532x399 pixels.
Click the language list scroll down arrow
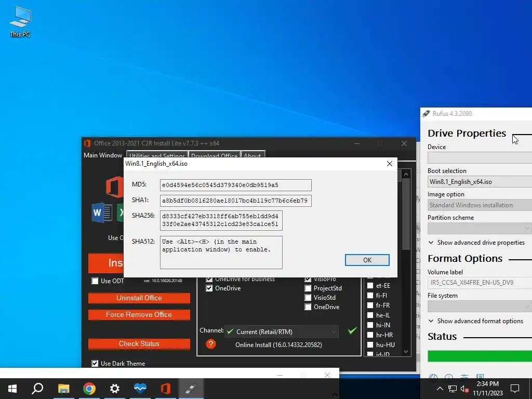(406, 352)
